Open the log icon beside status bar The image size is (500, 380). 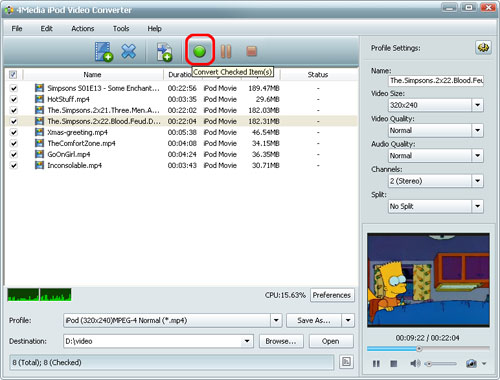346,362
